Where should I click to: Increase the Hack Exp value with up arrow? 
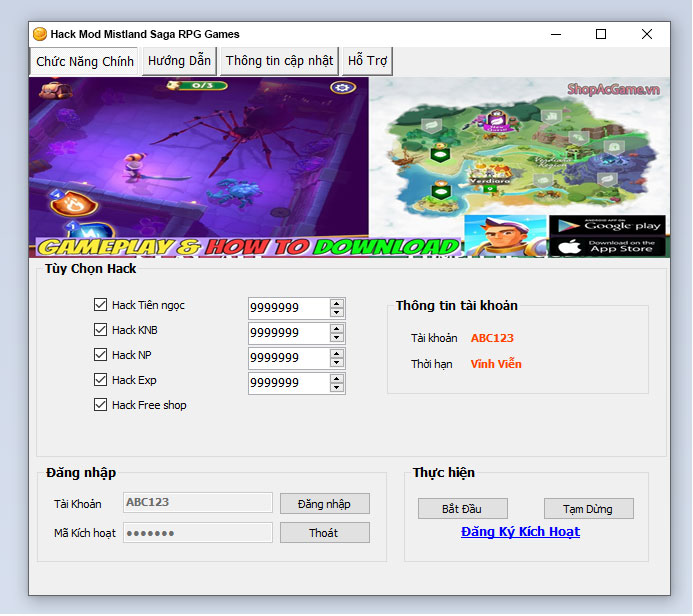point(337,379)
